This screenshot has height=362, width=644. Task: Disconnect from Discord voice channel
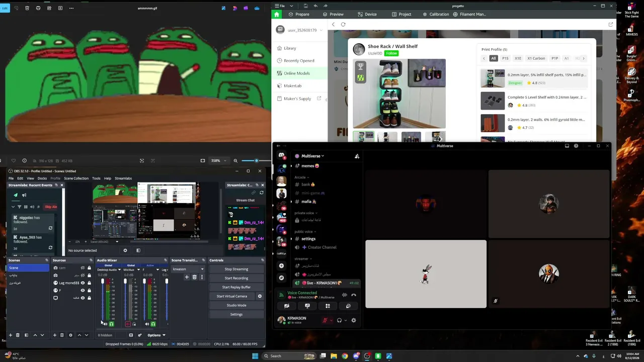pyautogui.click(x=354, y=295)
